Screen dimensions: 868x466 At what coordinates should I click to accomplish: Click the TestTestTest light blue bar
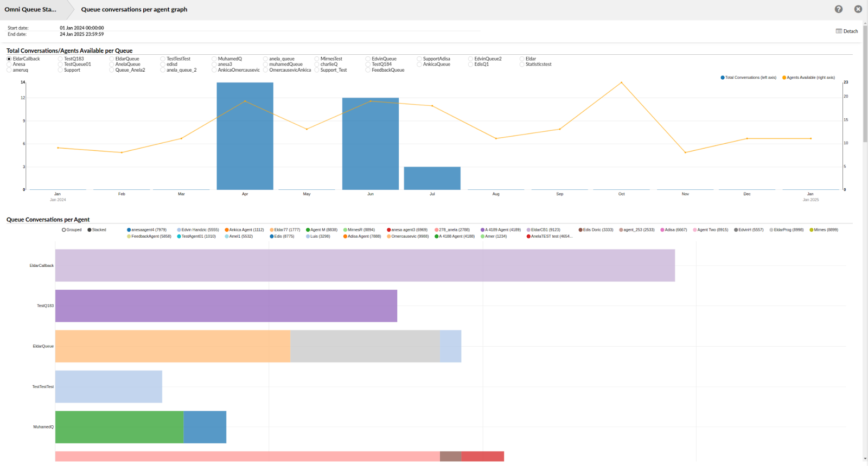108,387
